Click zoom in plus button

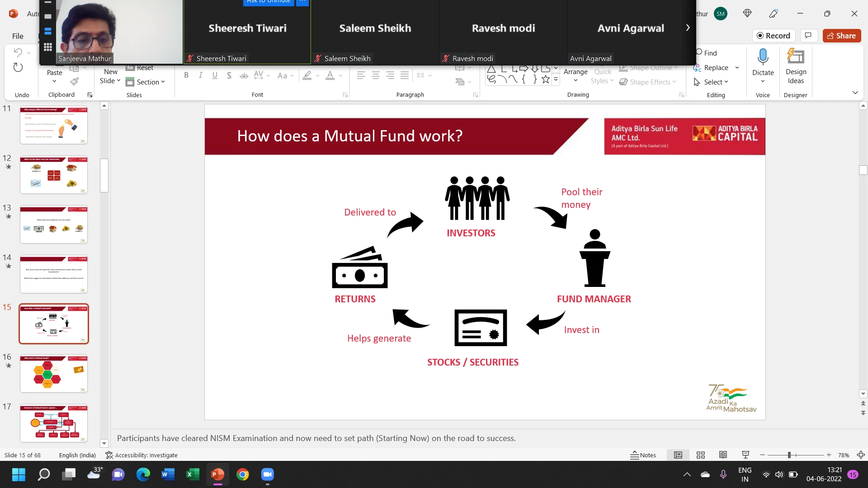click(829, 455)
